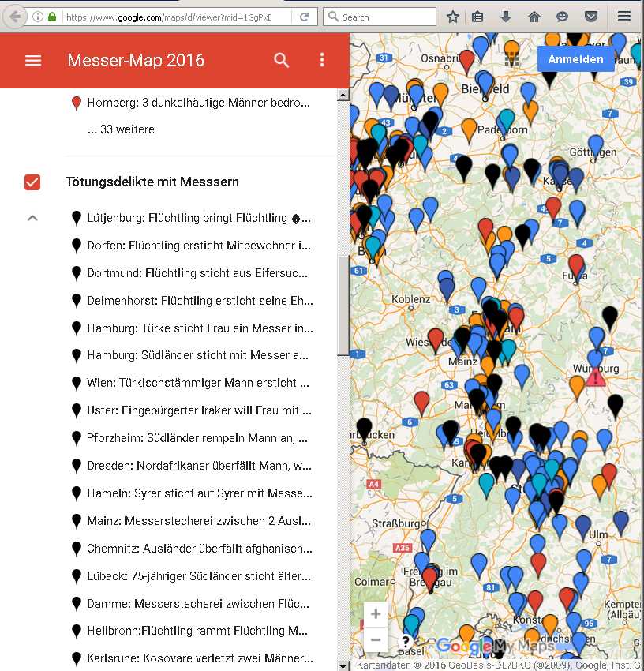Click the search magnifier in the red header
This screenshot has width=644, height=671.
click(282, 60)
